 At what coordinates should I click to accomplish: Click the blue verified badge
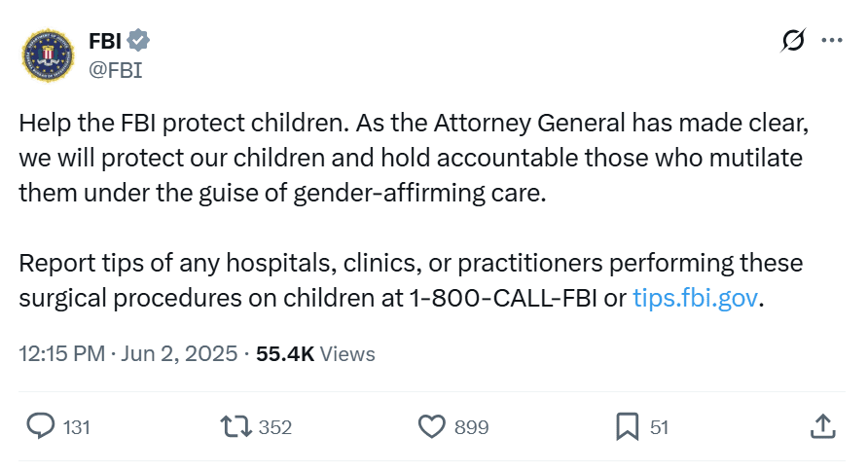[138, 41]
